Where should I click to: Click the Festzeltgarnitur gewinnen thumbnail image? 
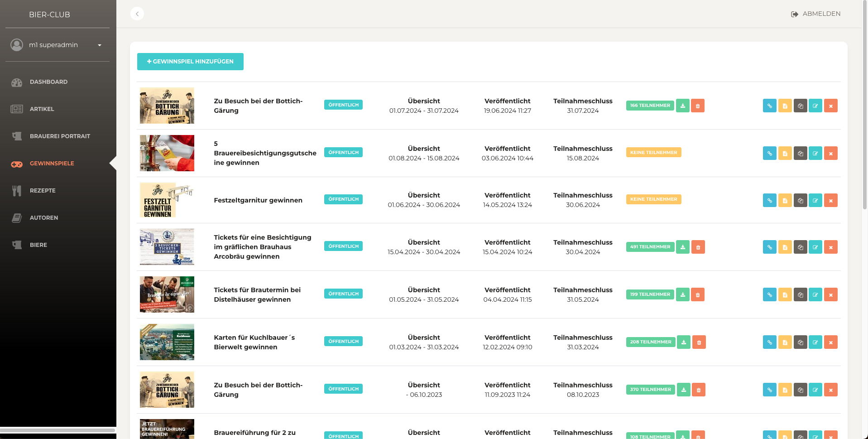(x=167, y=200)
